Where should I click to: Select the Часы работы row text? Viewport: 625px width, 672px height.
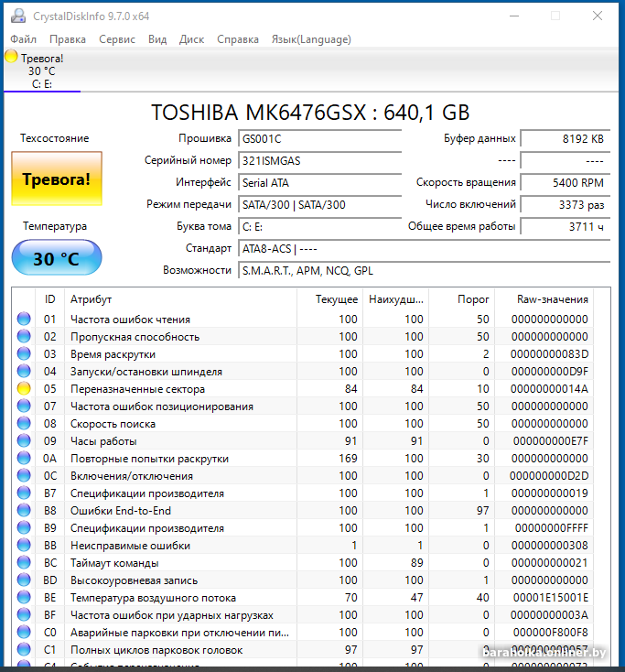(x=103, y=441)
